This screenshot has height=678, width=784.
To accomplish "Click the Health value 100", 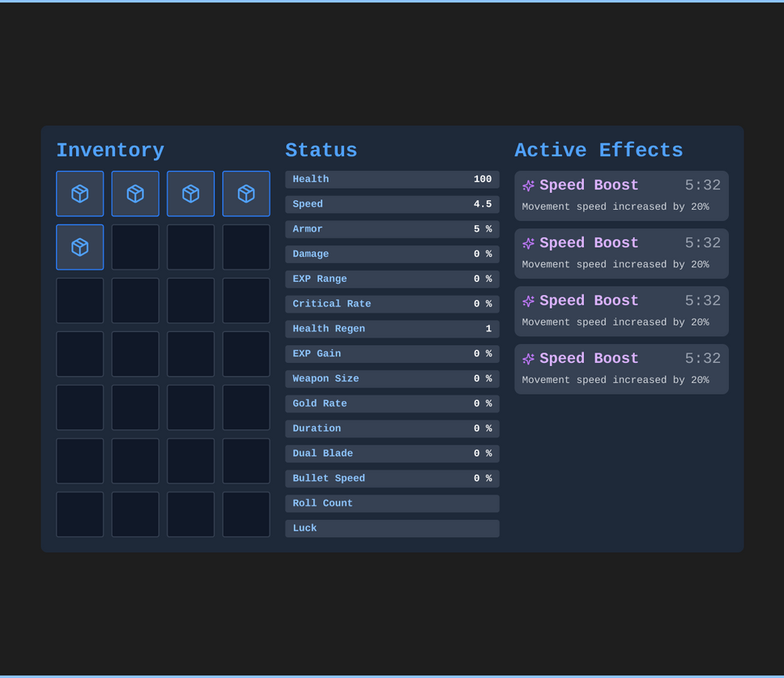I will (483, 179).
